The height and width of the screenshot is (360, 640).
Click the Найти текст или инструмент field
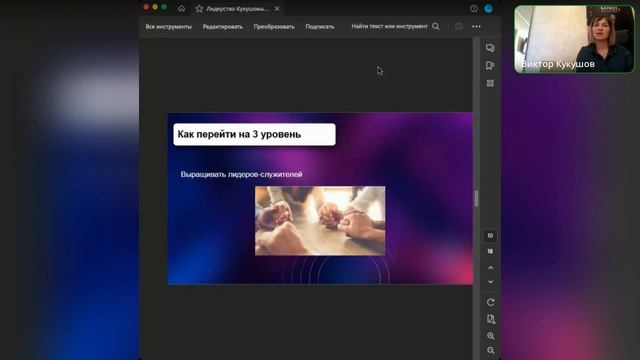[x=389, y=26]
